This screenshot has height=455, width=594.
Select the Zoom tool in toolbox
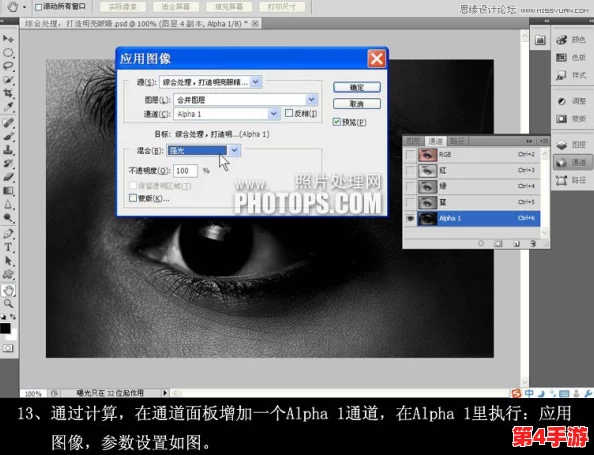pos(8,303)
